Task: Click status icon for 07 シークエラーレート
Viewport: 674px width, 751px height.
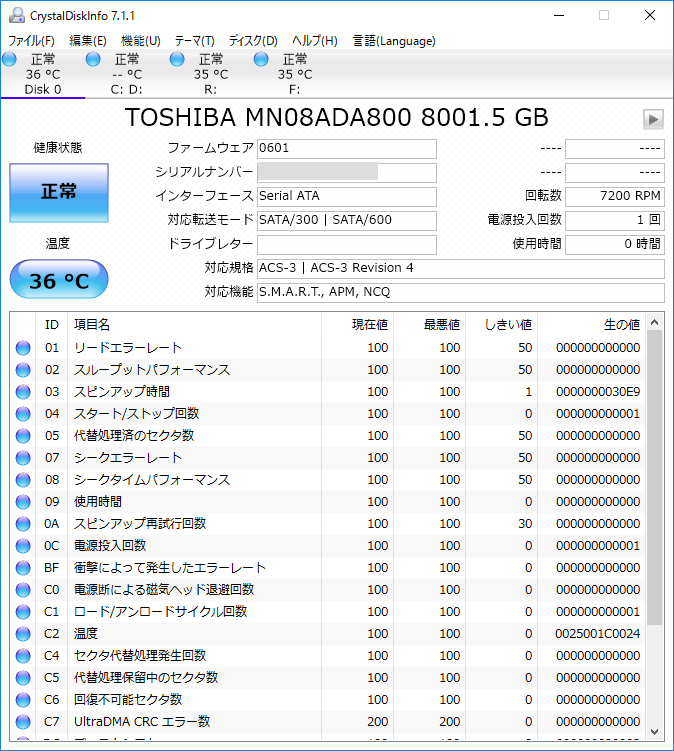Action: [23, 458]
